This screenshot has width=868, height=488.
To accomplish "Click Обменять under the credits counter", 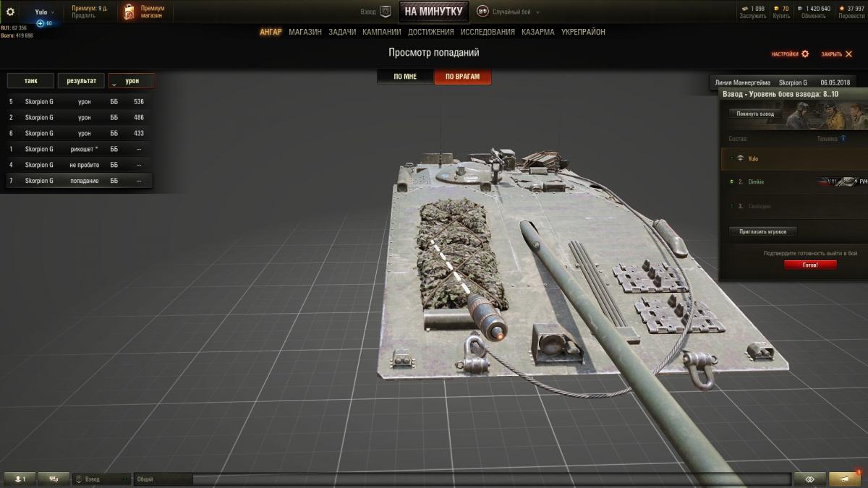I will pos(814,16).
